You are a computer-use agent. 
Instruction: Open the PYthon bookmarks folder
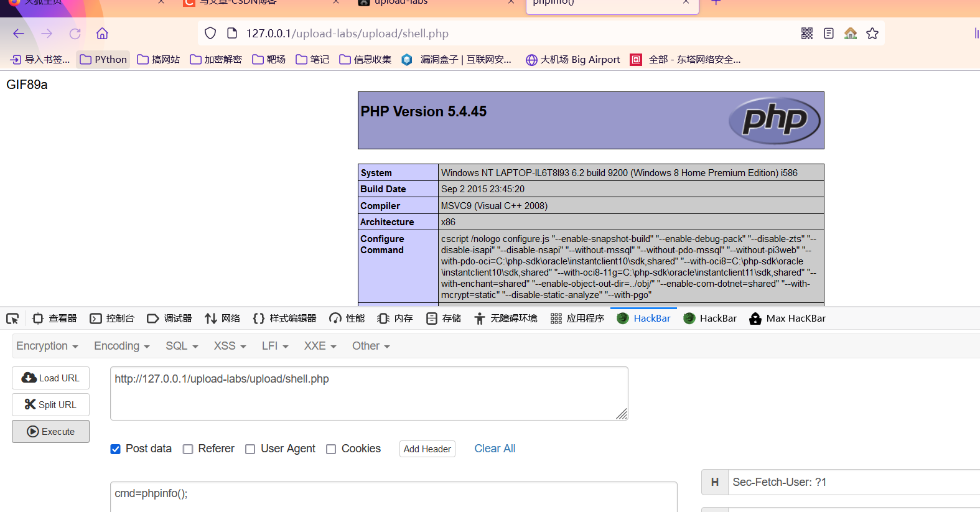click(x=103, y=60)
